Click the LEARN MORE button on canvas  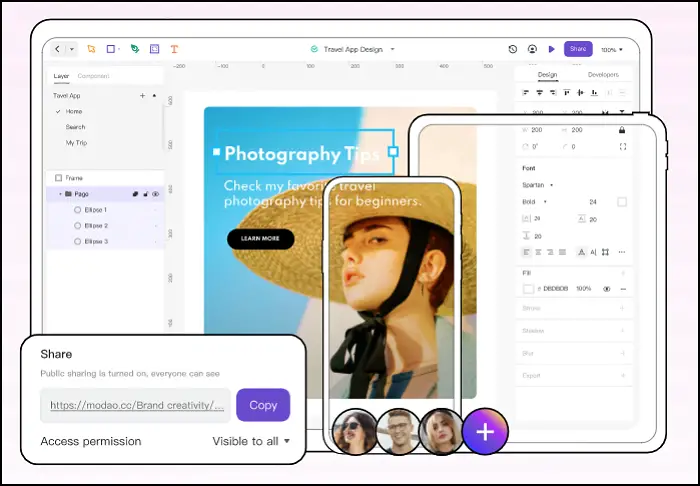click(x=260, y=239)
